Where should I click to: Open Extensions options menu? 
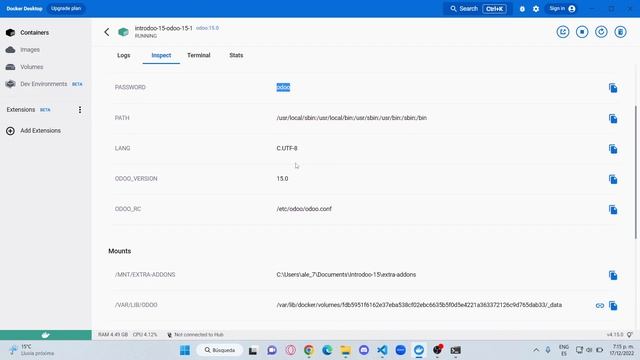click(x=80, y=110)
